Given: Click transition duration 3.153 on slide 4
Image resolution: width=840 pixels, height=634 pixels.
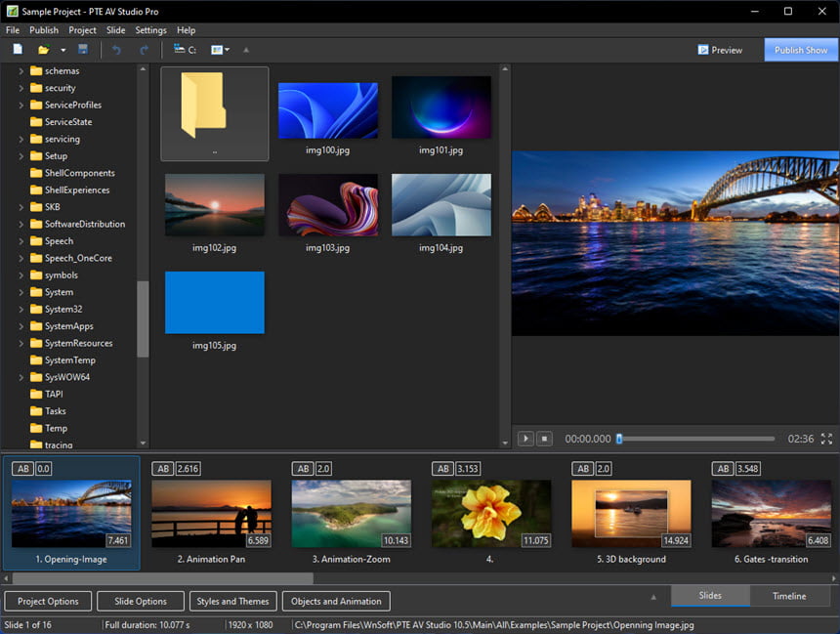Looking at the screenshot, I should pos(468,469).
